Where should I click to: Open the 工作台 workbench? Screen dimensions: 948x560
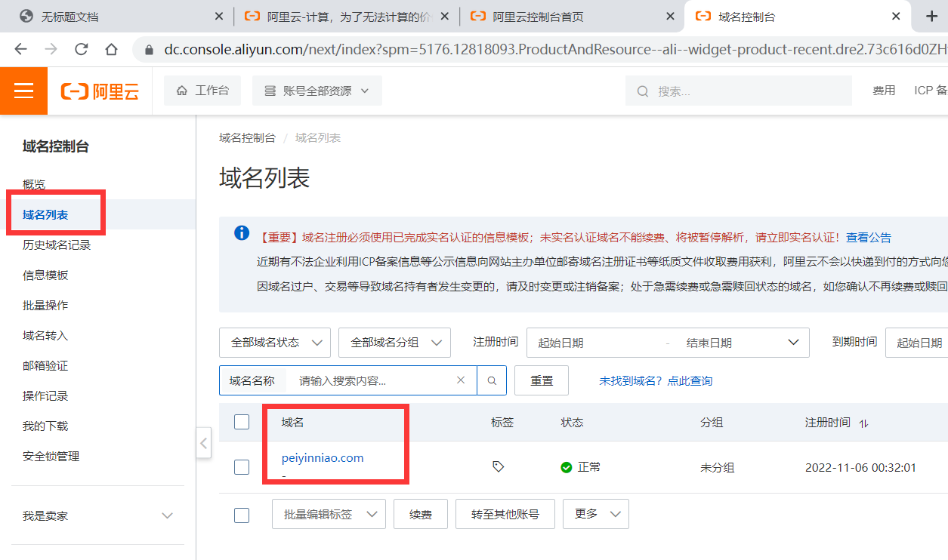point(202,89)
